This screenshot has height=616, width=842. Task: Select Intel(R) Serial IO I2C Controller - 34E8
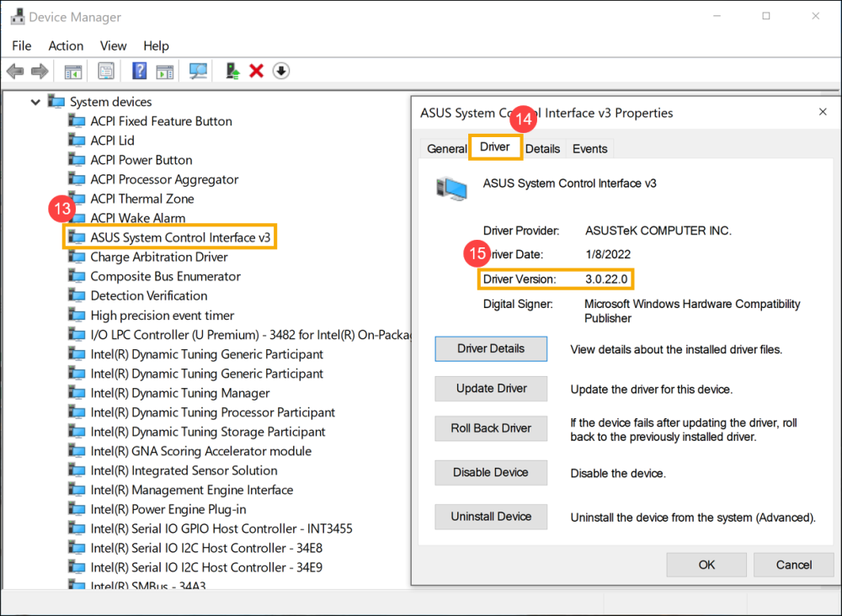pos(206,549)
